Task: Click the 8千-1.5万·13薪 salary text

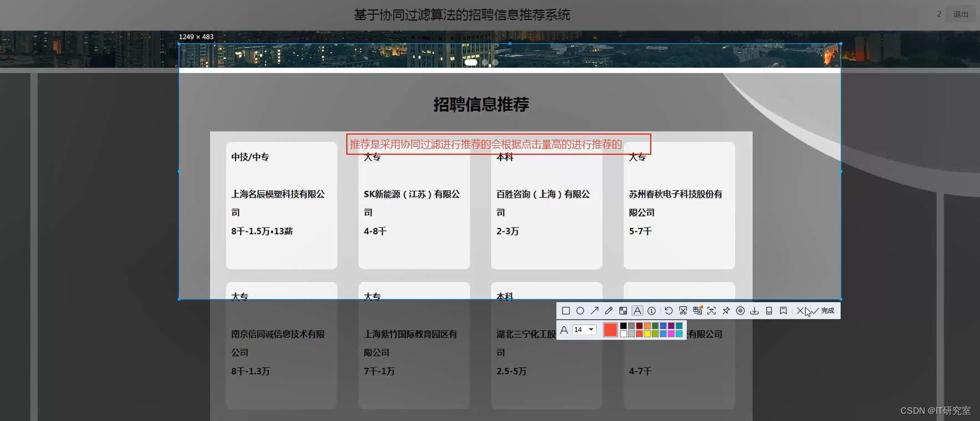Action: pyautogui.click(x=262, y=231)
